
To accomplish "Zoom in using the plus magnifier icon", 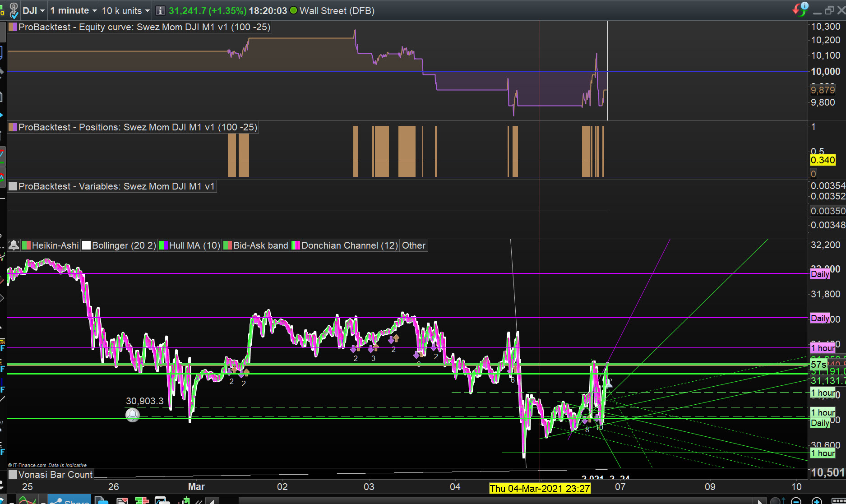I will [x=817, y=501].
